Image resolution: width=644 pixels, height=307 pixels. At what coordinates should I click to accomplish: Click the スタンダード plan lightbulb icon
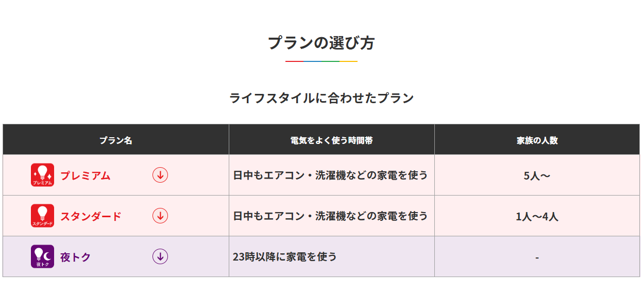coord(42,216)
